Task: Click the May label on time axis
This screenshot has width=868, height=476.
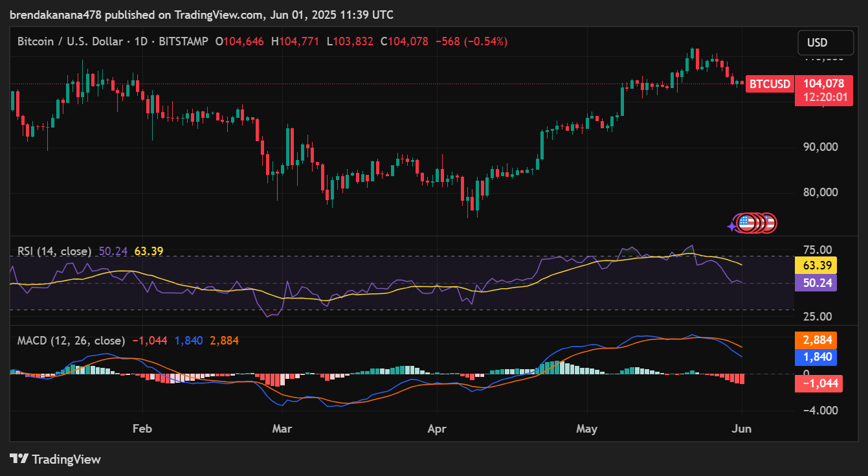Action: (x=586, y=429)
